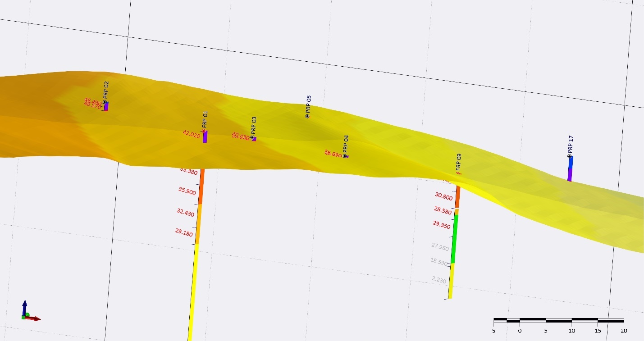This screenshot has height=341, width=644.
Task: Click the PRP 03 collar marker
Action: [x=252, y=137]
